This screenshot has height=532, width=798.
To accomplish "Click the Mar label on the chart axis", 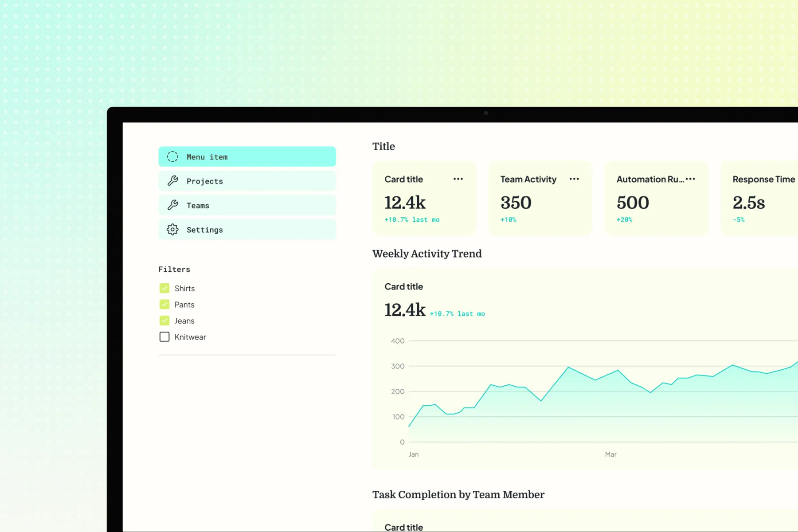I will click(610, 454).
